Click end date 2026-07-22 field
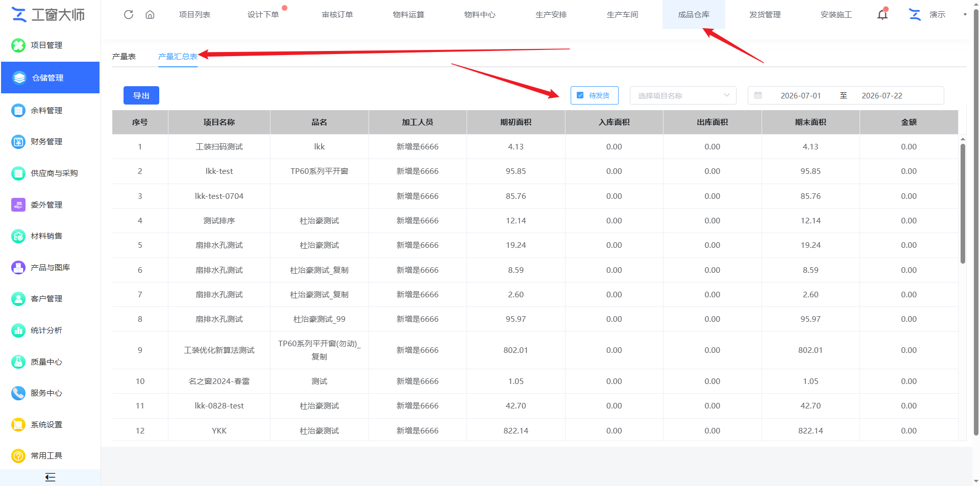 882,95
